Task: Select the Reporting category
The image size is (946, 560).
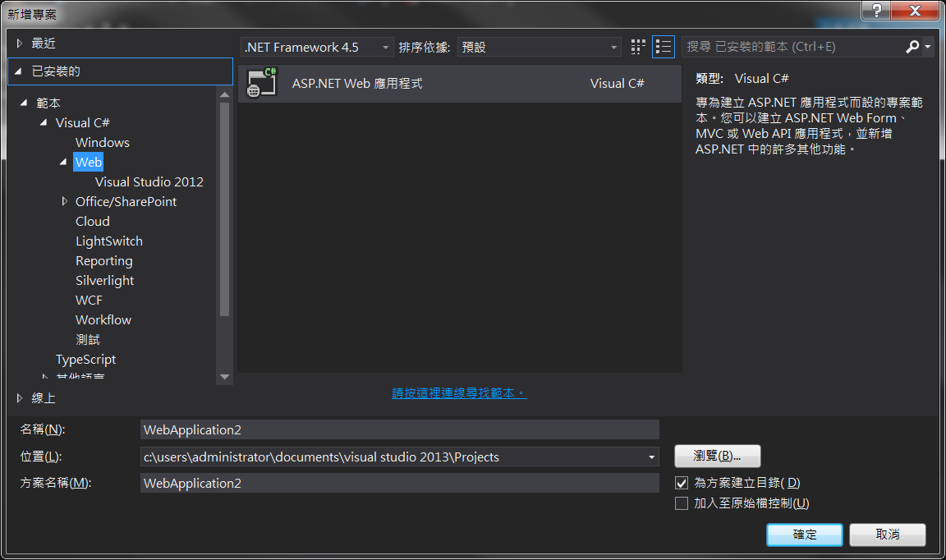Action: click(103, 260)
